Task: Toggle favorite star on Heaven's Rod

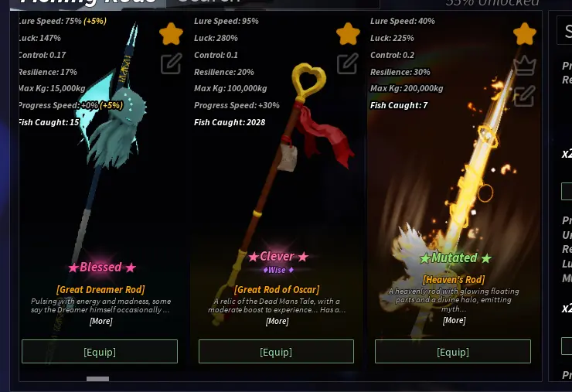Action: tap(525, 33)
